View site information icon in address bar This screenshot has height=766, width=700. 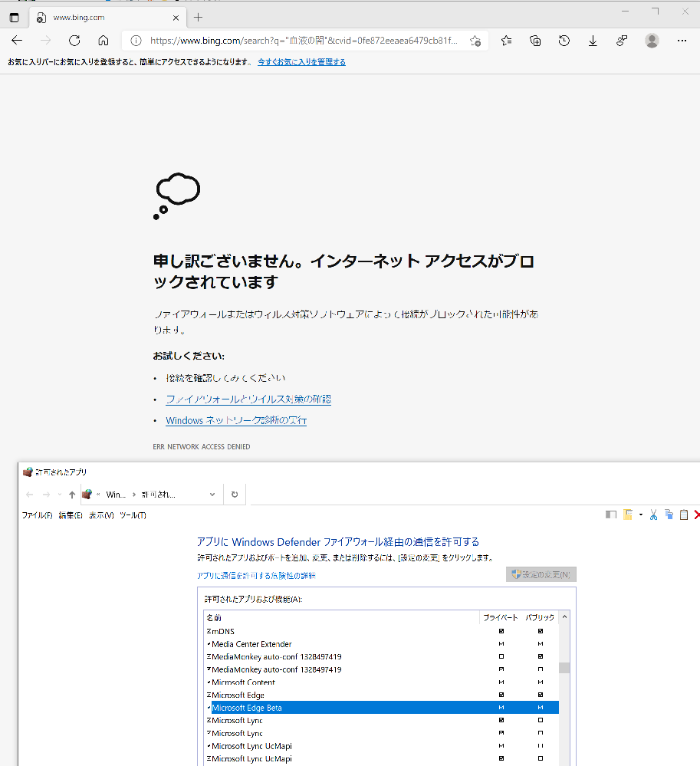(136, 41)
